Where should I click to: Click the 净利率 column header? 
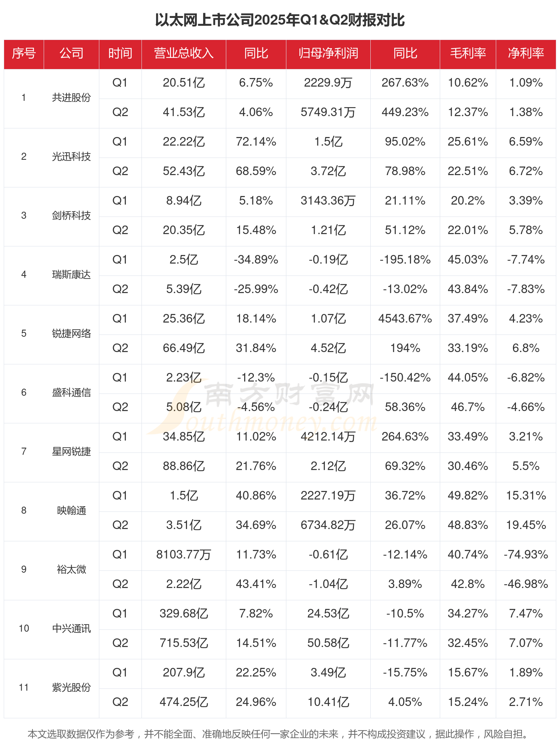pyautogui.click(x=526, y=54)
